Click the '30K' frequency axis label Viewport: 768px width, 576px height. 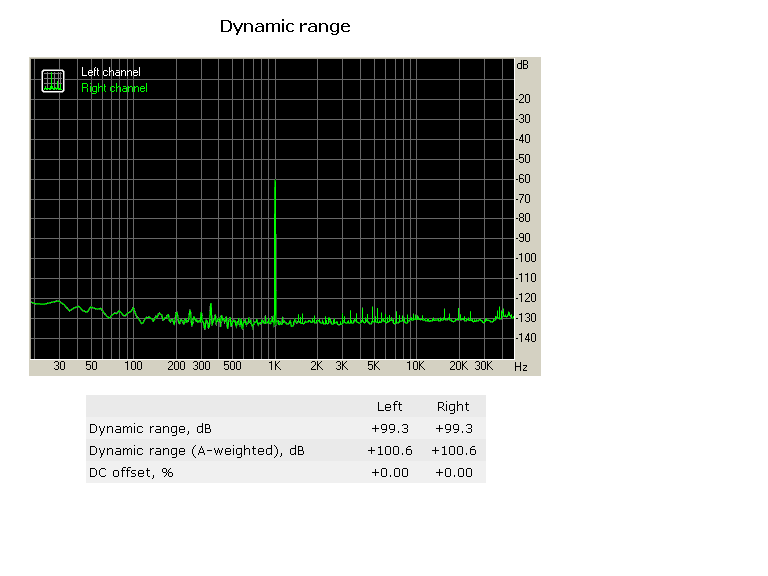tap(484, 366)
